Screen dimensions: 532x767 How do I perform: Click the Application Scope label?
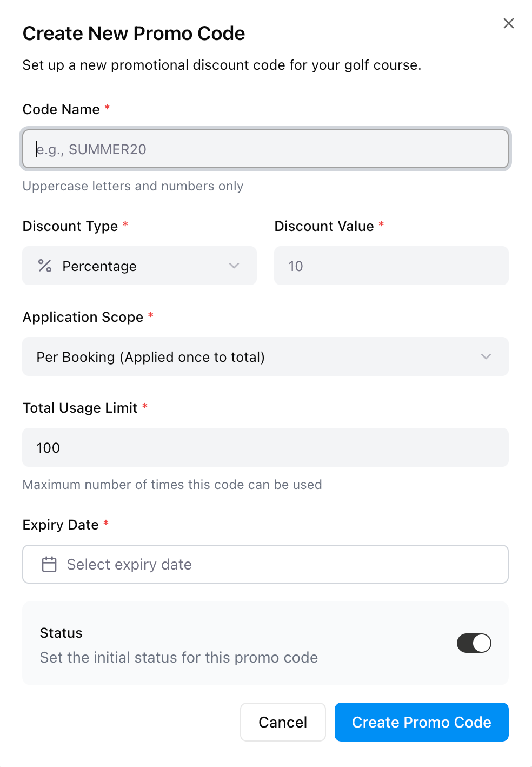(83, 317)
